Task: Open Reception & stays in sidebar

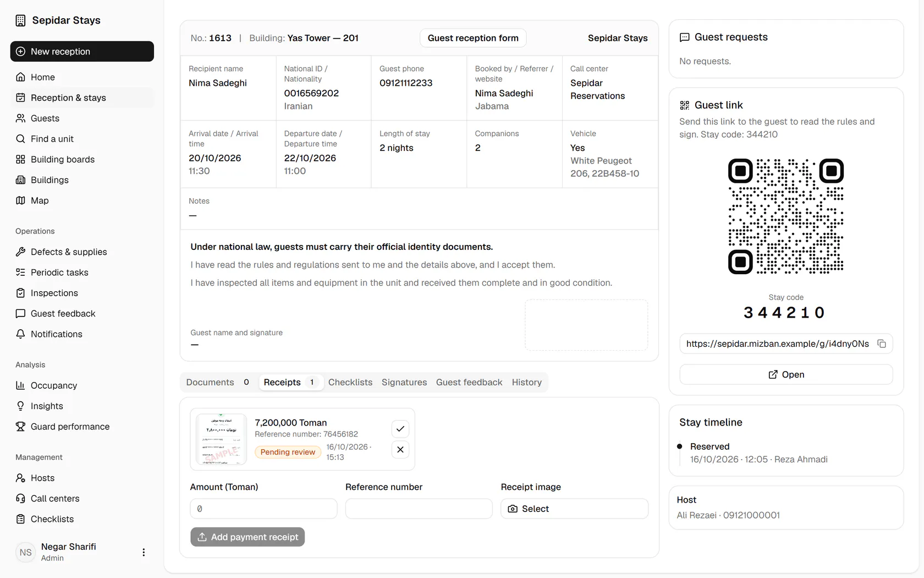Action: click(x=82, y=97)
